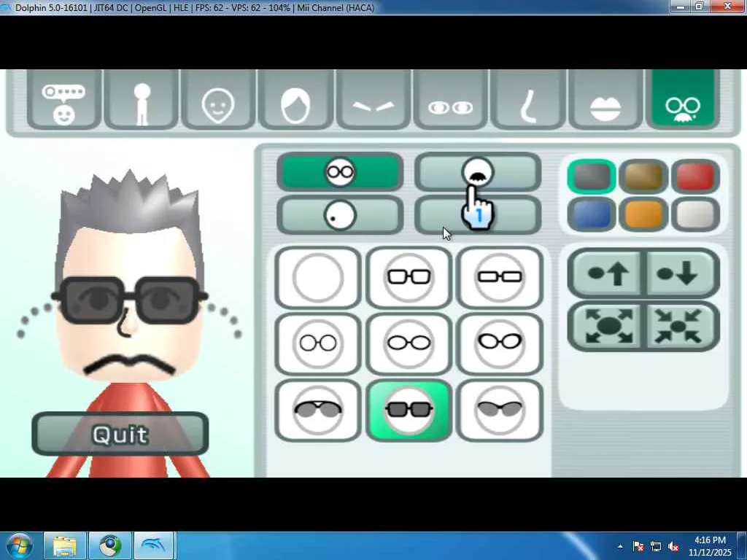Pick the blue glasses color
The height and width of the screenshot is (560, 747).
coord(592,214)
